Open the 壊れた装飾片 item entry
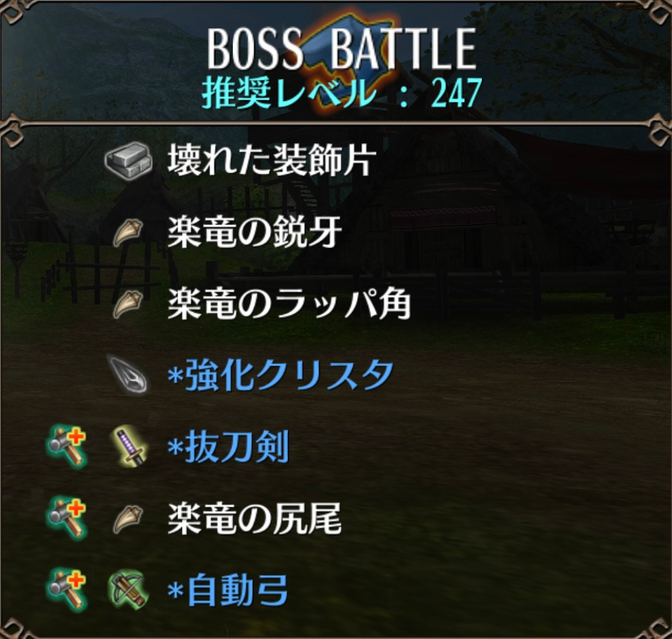672x639 pixels. click(272, 160)
